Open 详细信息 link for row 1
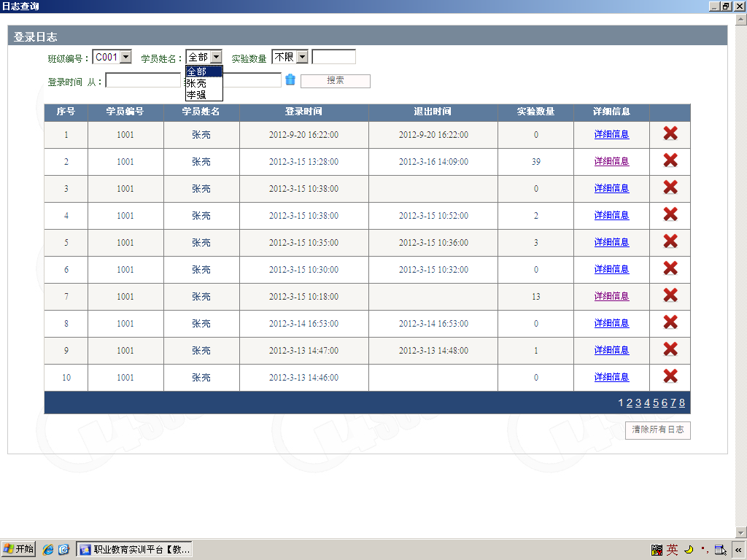This screenshot has height=560, width=747. 612,134
